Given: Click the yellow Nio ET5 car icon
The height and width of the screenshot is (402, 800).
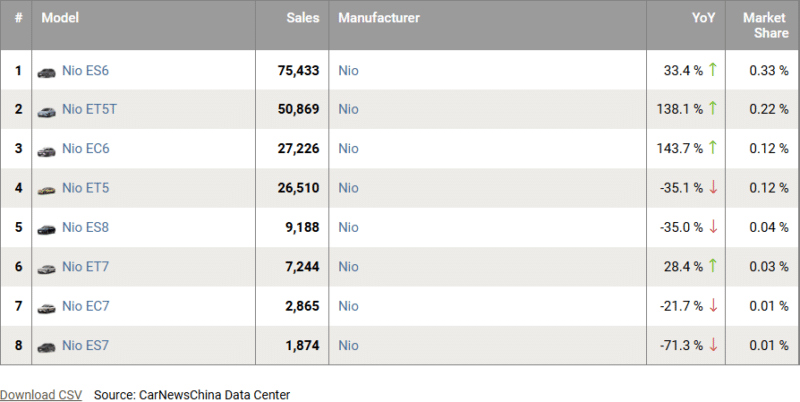Looking at the screenshot, I should pos(47,189).
